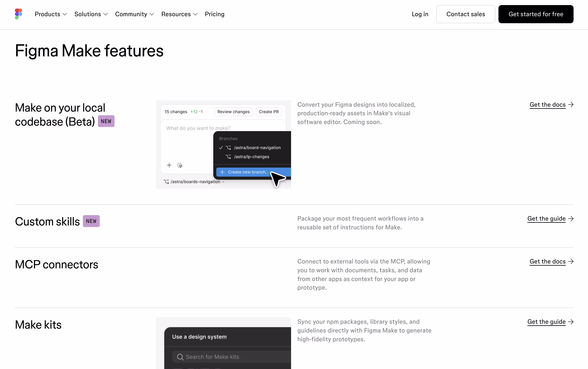Screen dimensions: 588x369
Task: Click the Make kits heading
Action: 38,325
